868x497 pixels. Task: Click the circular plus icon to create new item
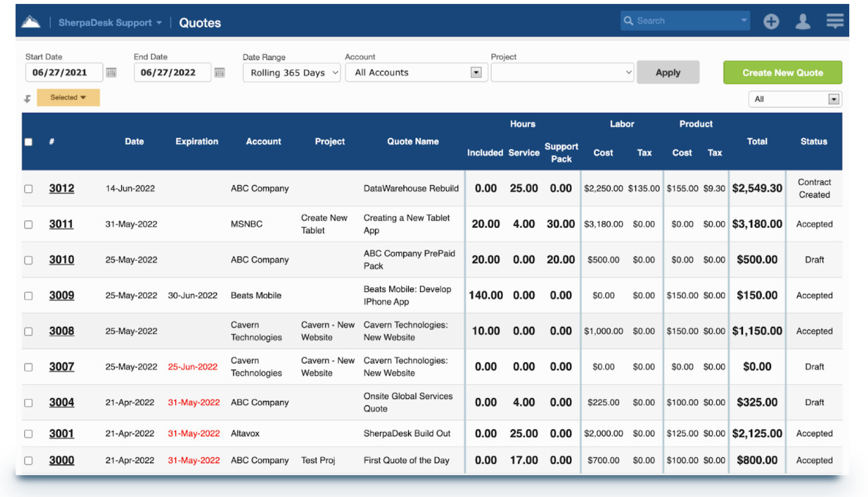coord(771,21)
